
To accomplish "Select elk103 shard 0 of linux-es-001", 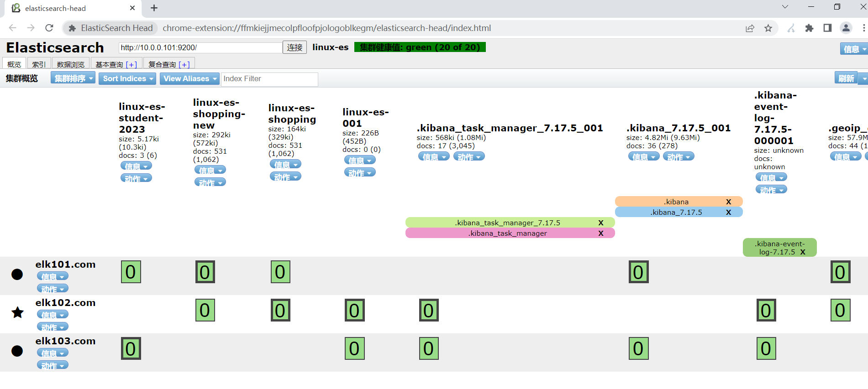I will pyautogui.click(x=355, y=348).
